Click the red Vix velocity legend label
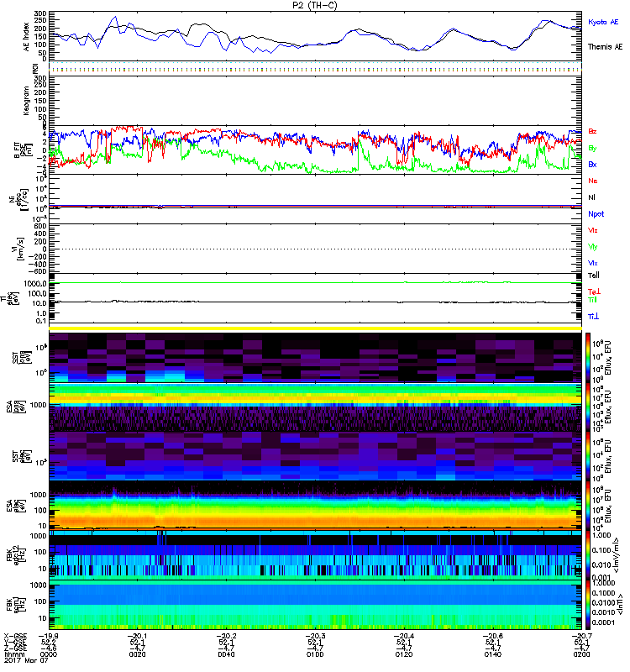630x672 pixels. click(x=592, y=230)
